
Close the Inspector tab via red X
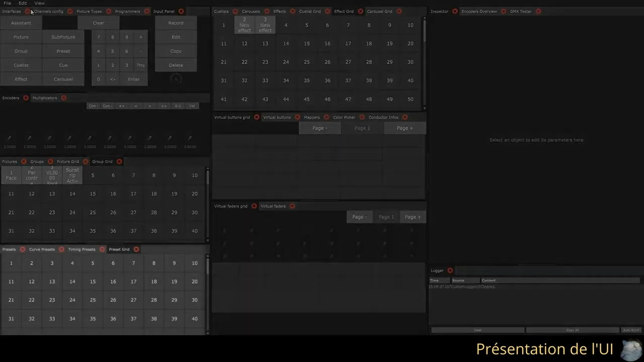(x=455, y=11)
